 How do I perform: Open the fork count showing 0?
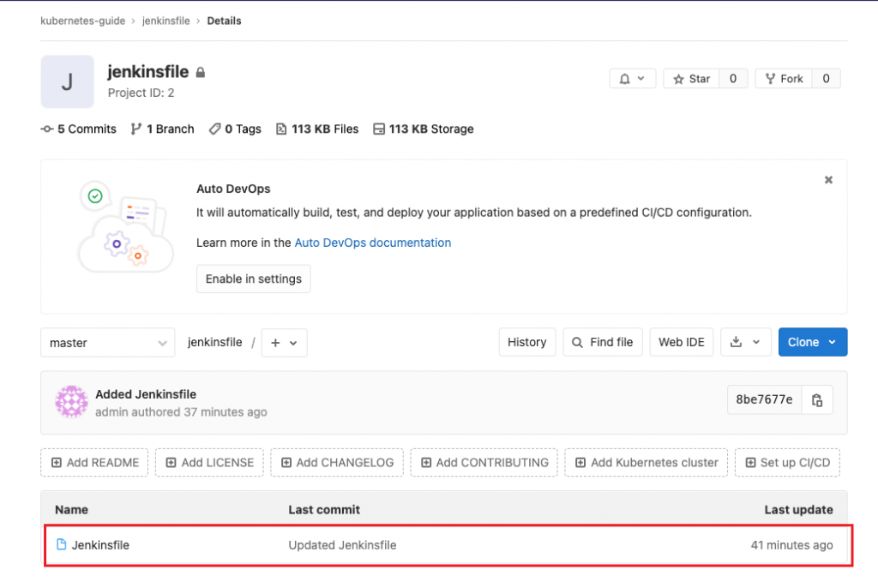point(826,79)
